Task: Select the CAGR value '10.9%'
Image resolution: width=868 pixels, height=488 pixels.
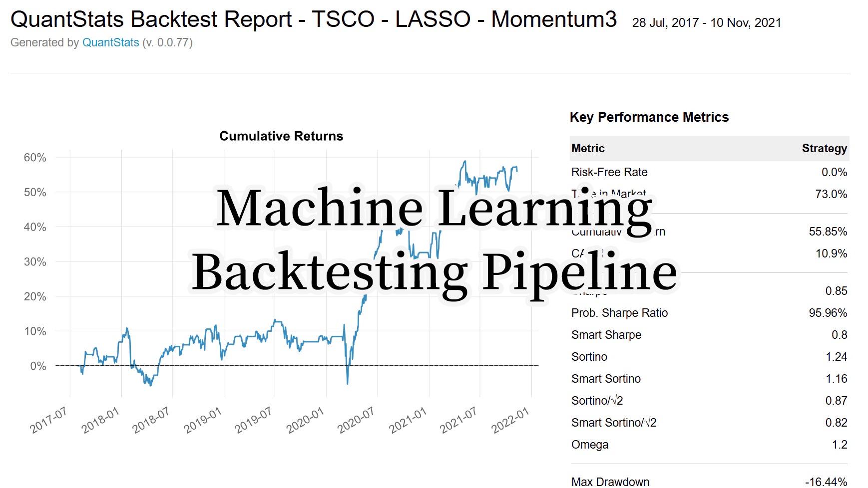Action: (x=831, y=253)
